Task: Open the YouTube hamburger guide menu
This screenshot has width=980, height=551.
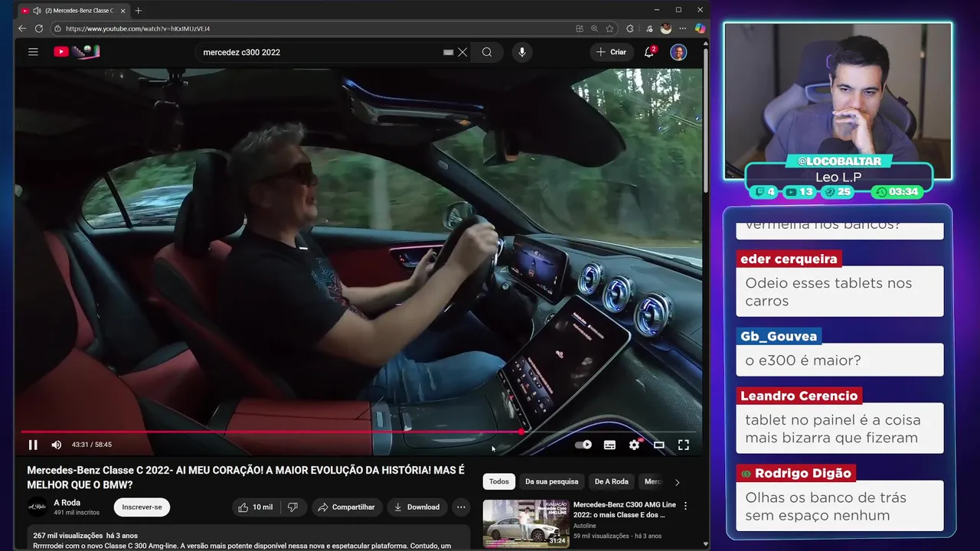Action: (33, 52)
